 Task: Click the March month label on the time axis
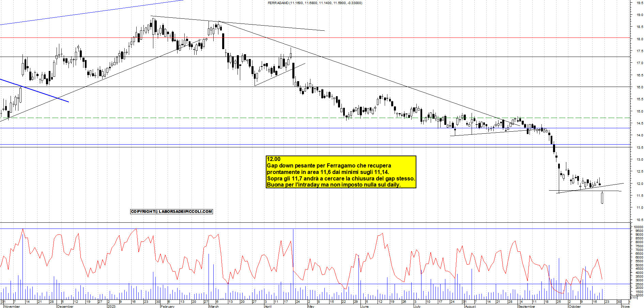click(214, 306)
